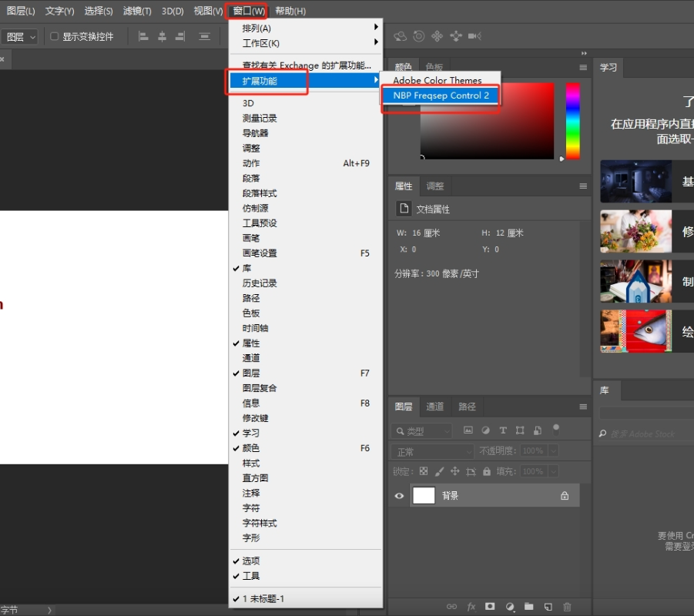Expand the 扩展功能 submenu
Viewport: 694px width, 616px height.
coord(305,81)
